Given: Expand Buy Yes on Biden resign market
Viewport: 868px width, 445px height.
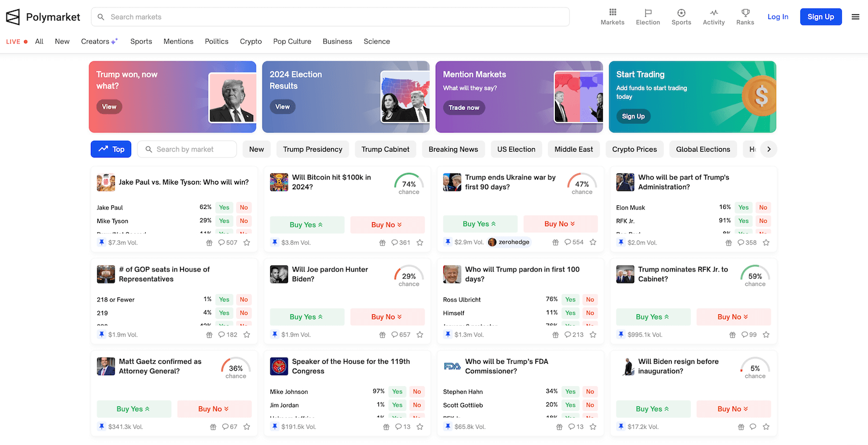Looking at the screenshot, I should [653, 409].
